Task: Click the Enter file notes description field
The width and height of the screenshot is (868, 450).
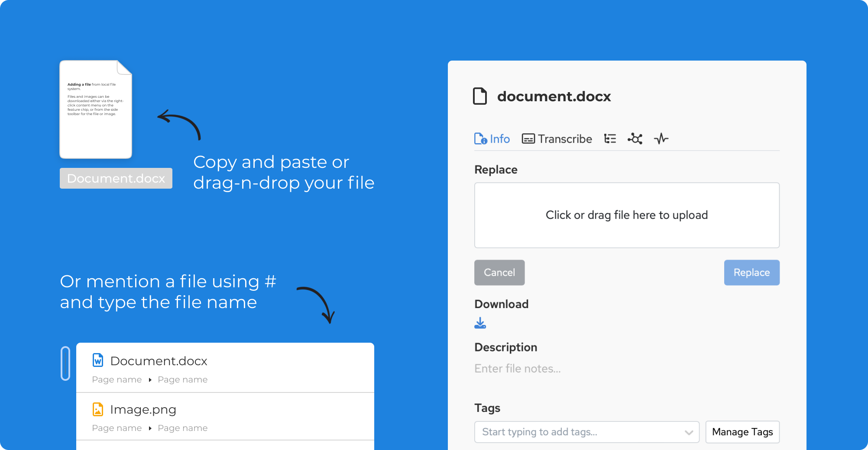Action: coord(518,369)
